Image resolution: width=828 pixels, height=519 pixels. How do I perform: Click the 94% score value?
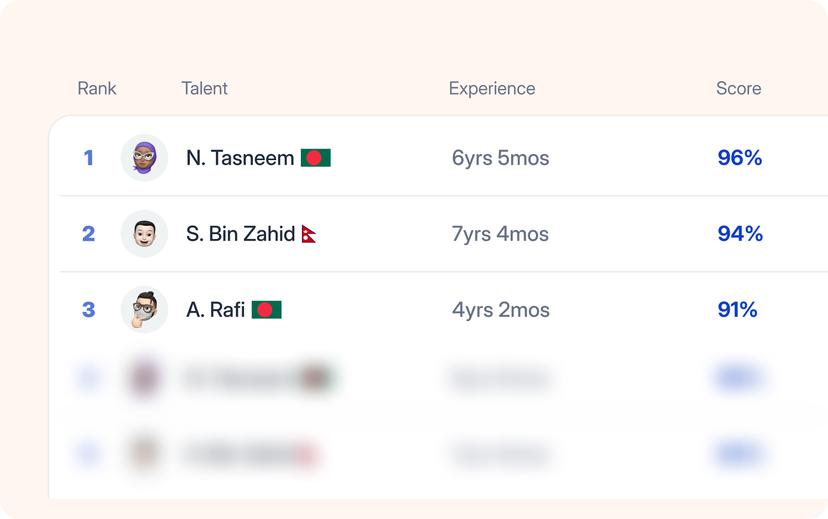click(x=740, y=233)
